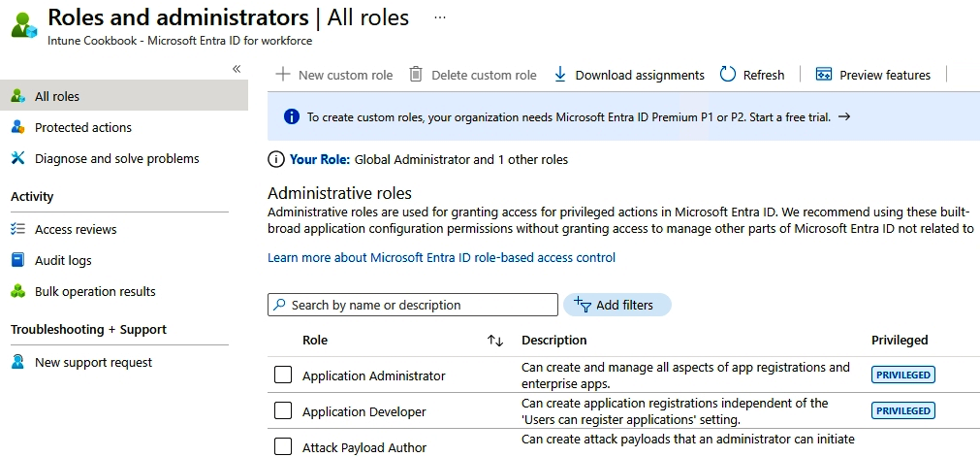Click the Application Developer description text
Image resolution: width=980 pixels, height=457 pixels.
675,410
